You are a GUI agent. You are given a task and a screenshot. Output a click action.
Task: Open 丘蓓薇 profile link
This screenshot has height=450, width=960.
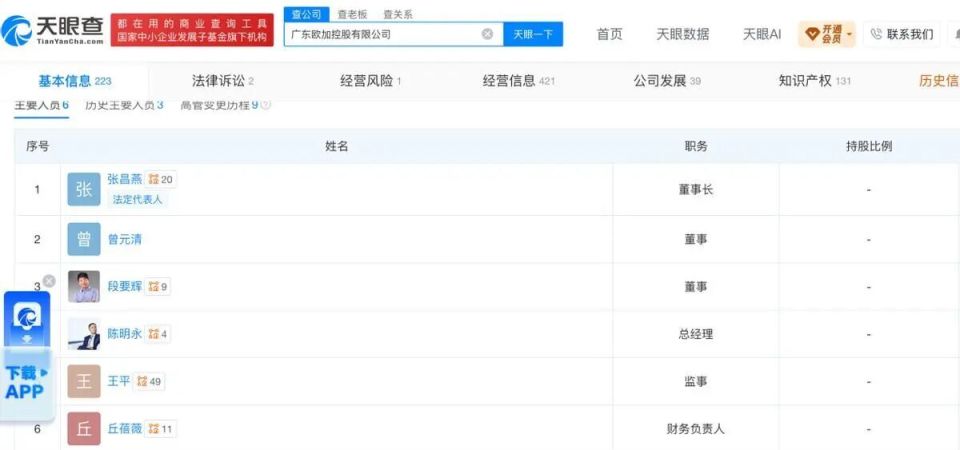(x=124, y=429)
